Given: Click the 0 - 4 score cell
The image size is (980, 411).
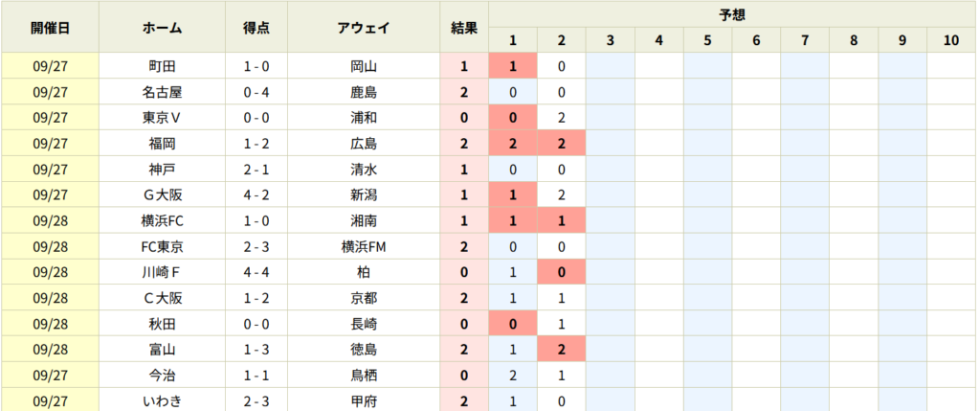Looking at the screenshot, I should pyautogui.click(x=256, y=93).
